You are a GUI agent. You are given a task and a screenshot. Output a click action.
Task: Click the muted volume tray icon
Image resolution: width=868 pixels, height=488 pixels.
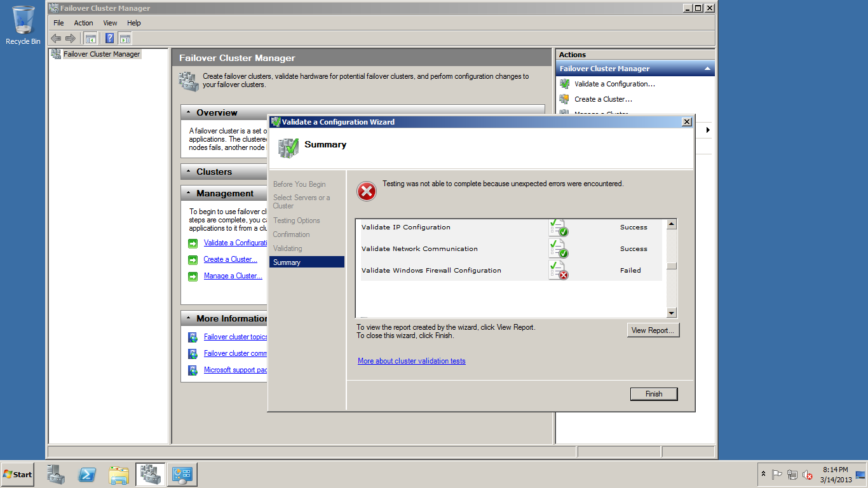pyautogui.click(x=808, y=475)
